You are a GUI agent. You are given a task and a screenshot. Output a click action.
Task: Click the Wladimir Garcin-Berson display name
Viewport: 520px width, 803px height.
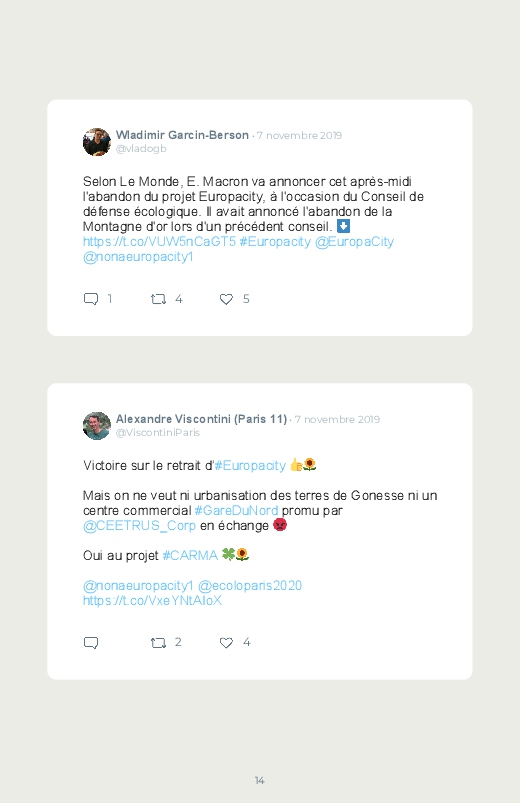coord(182,135)
